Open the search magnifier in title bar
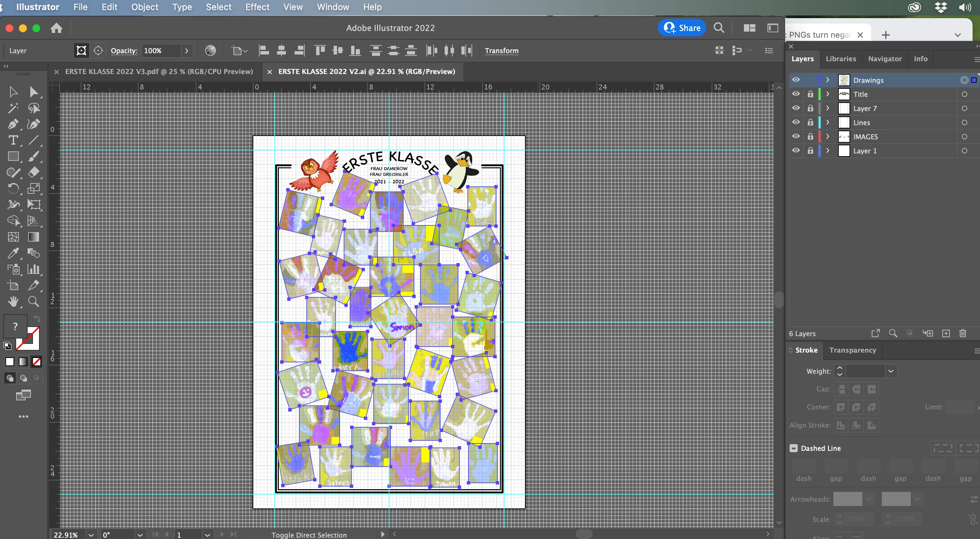The height and width of the screenshot is (539, 980). click(719, 28)
